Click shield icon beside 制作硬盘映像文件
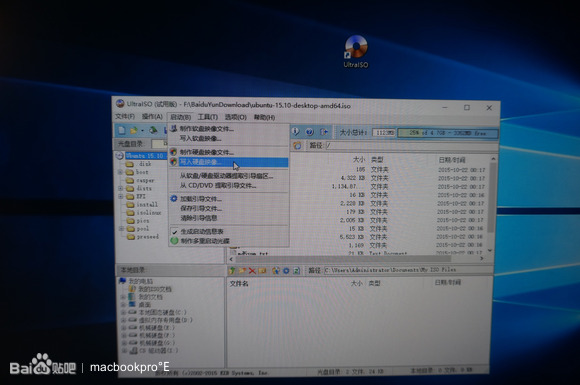 pyautogui.click(x=173, y=152)
